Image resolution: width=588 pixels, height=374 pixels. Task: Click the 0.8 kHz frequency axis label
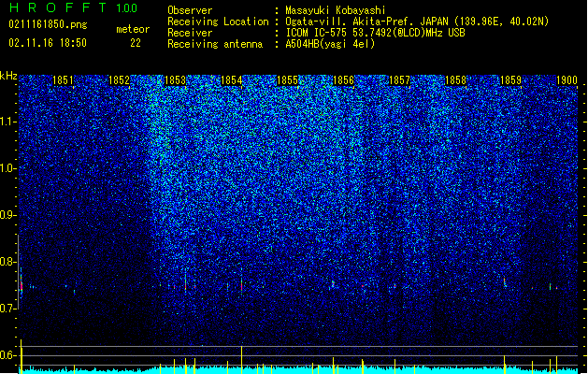7,262
